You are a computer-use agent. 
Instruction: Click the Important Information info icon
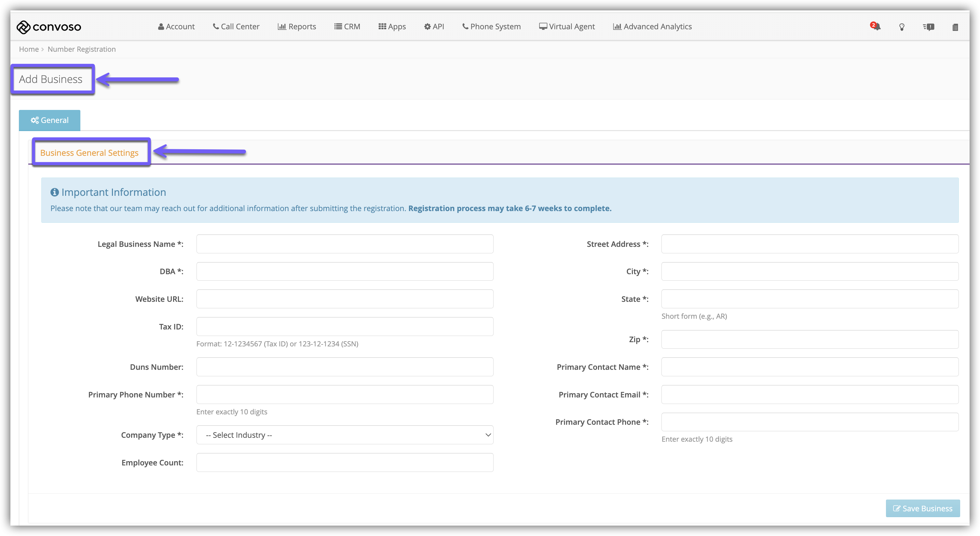pos(54,193)
